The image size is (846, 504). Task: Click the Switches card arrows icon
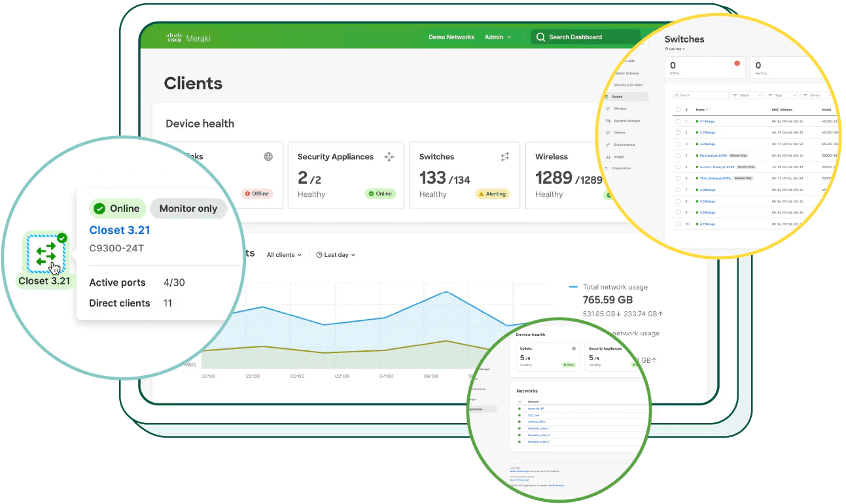point(505,157)
